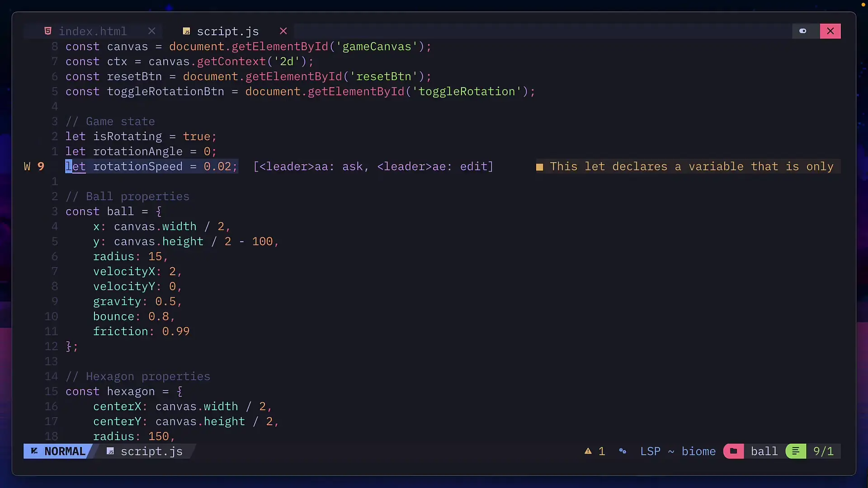Switch to the index.html tab

93,31
